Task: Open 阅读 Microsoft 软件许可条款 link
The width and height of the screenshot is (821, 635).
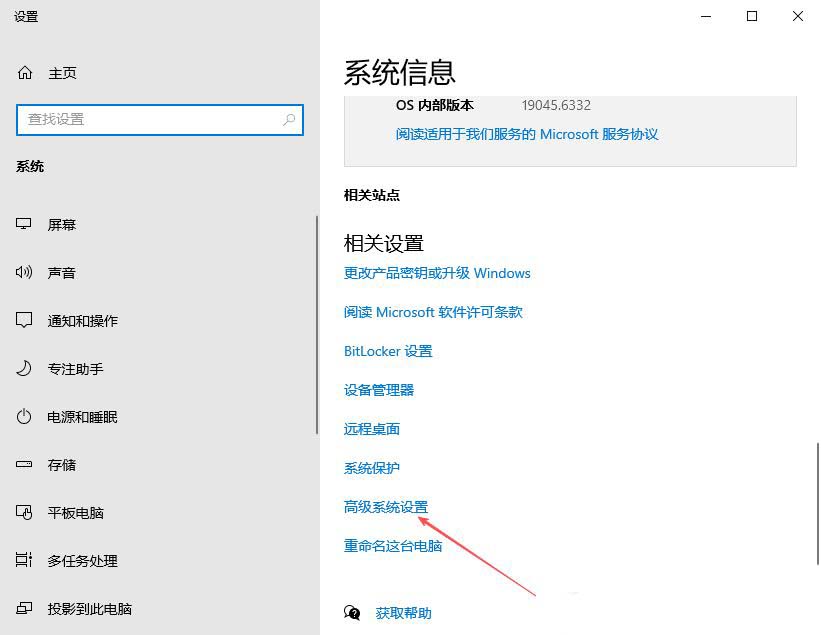Action: [x=433, y=312]
